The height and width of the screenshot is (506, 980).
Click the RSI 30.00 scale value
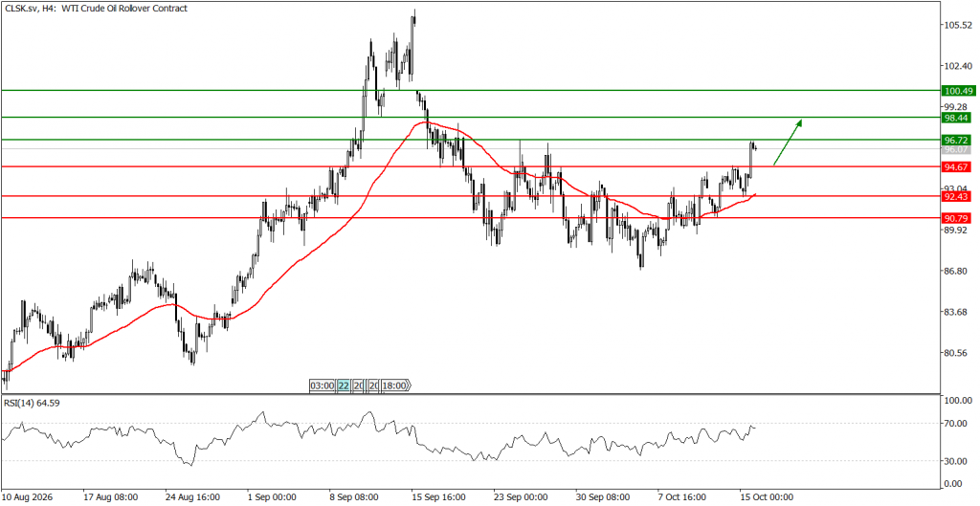click(957, 461)
